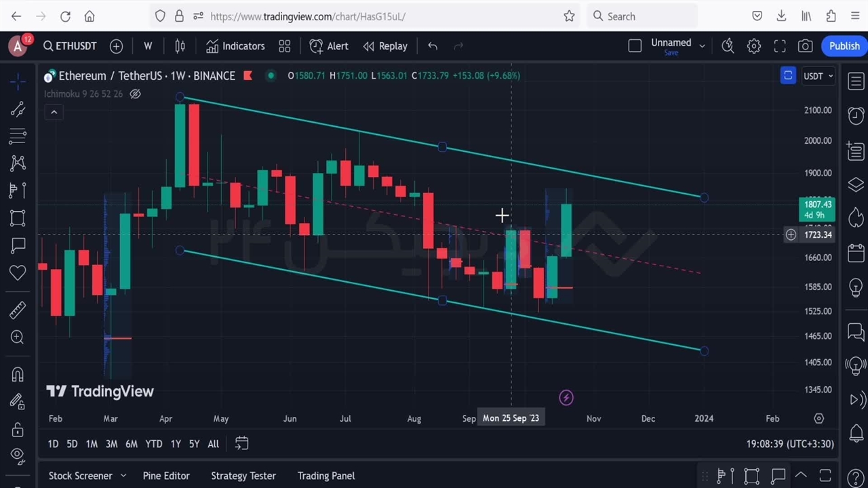
Task: Click the Add symbol compare plus icon
Action: click(x=116, y=46)
